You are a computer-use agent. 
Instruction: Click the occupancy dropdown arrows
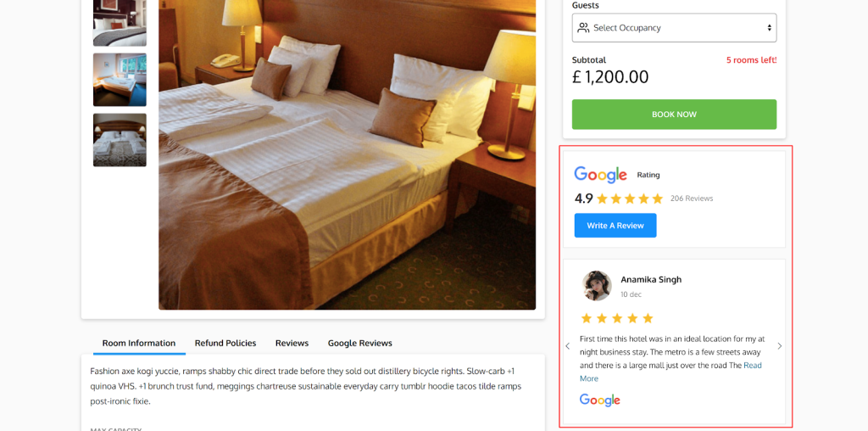coord(769,28)
